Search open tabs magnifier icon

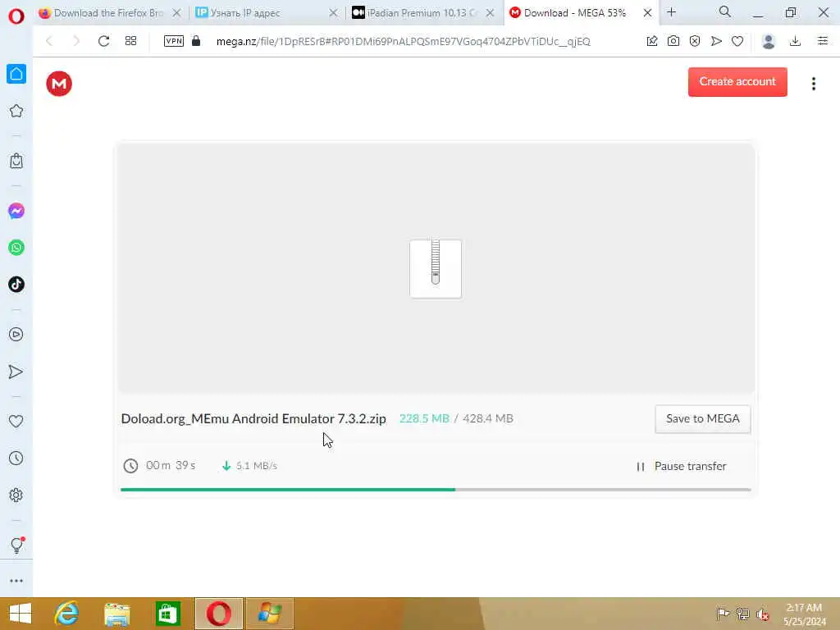point(725,11)
